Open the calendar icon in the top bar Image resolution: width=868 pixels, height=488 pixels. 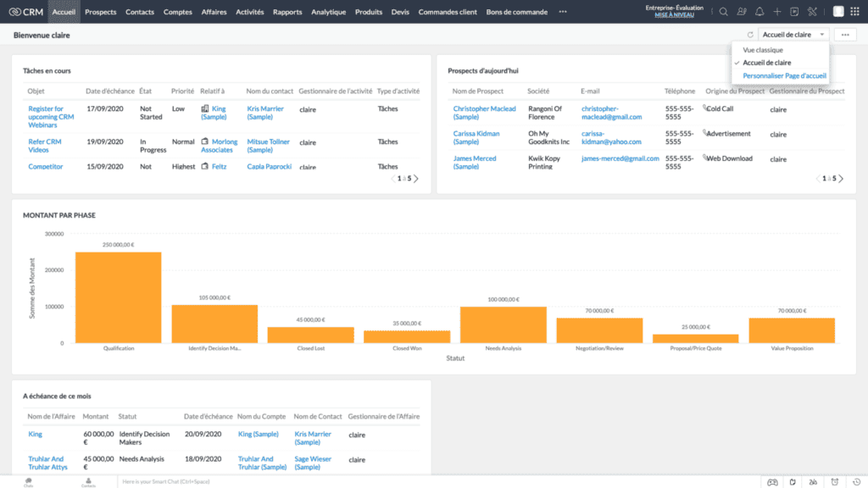(793, 11)
